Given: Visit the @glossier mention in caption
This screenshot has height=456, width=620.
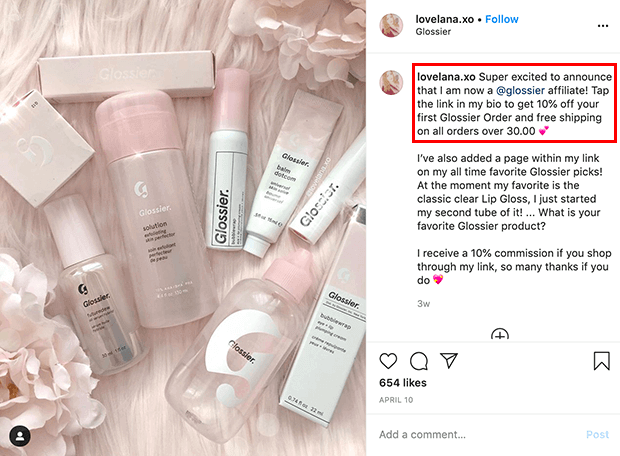Looking at the screenshot, I should click(520, 91).
